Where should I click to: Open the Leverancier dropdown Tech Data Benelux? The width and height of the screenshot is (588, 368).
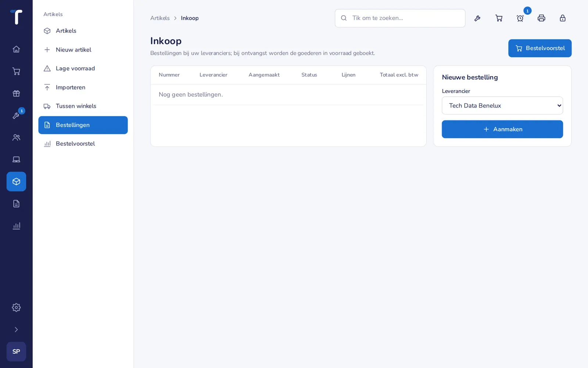pyautogui.click(x=502, y=106)
